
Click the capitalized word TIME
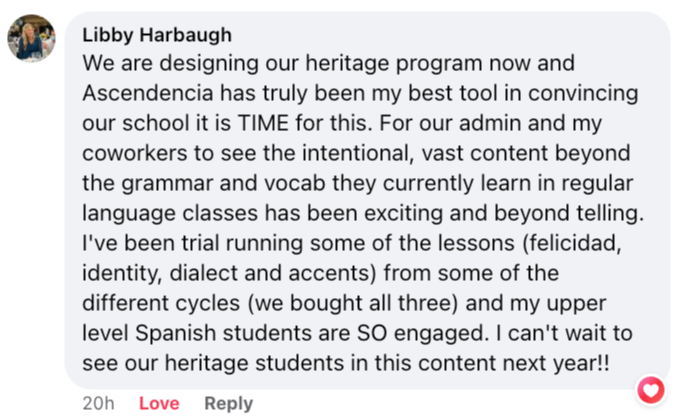[263, 123]
